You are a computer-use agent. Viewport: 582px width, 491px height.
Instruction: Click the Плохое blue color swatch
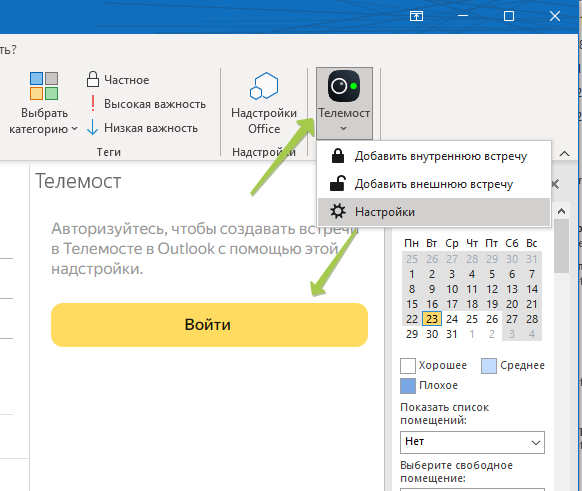tap(408, 386)
